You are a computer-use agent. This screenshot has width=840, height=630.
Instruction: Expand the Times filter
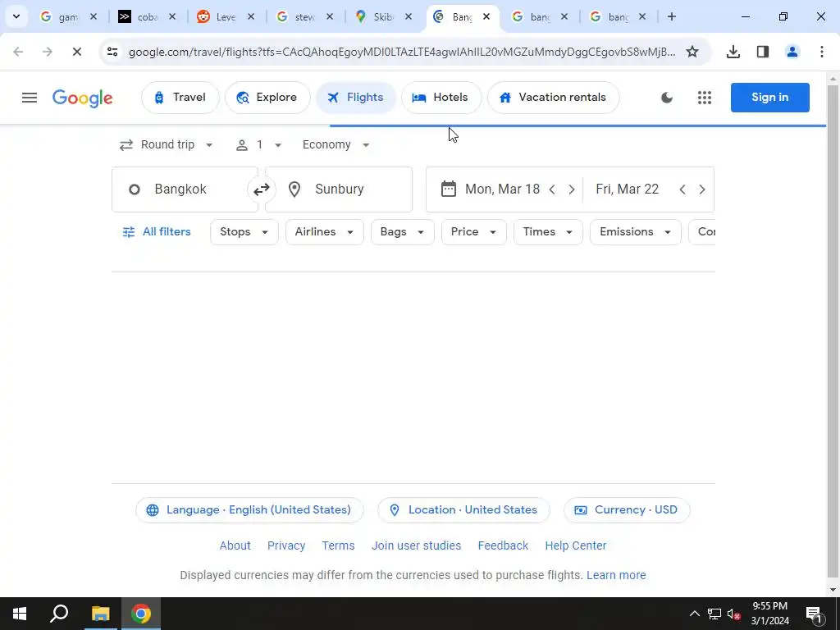coord(548,232)
